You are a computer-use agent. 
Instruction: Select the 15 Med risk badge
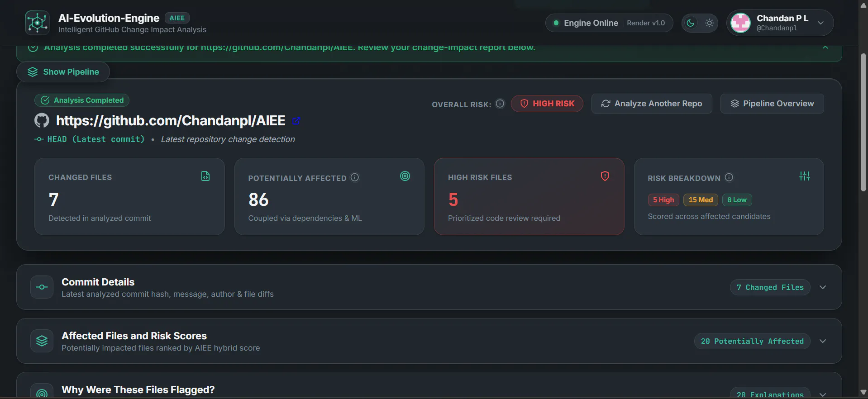point(701,200)
